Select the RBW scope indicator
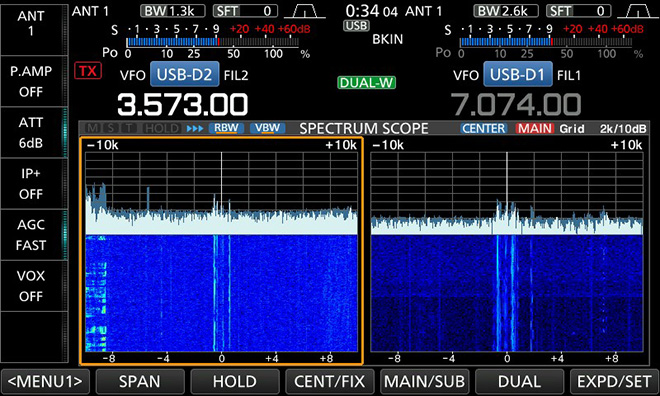This screenshot has height=396, width=660. pos(226,128)
